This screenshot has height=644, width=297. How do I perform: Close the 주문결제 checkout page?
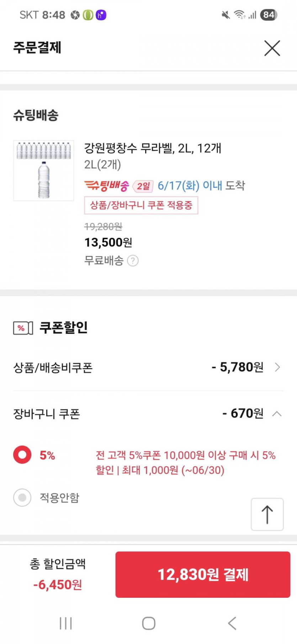point(272,48)
